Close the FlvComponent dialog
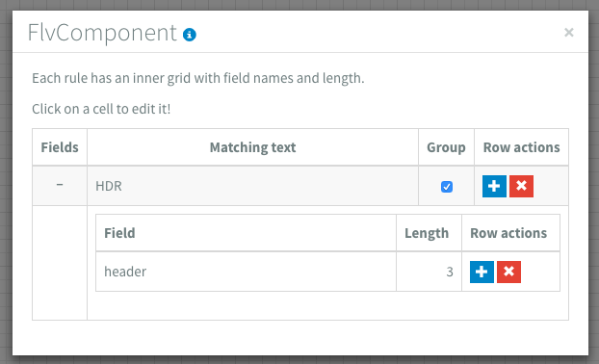Image resolution: width=599 pixels, height=364 pixels. pyautogui.click(x=569, y=33)
